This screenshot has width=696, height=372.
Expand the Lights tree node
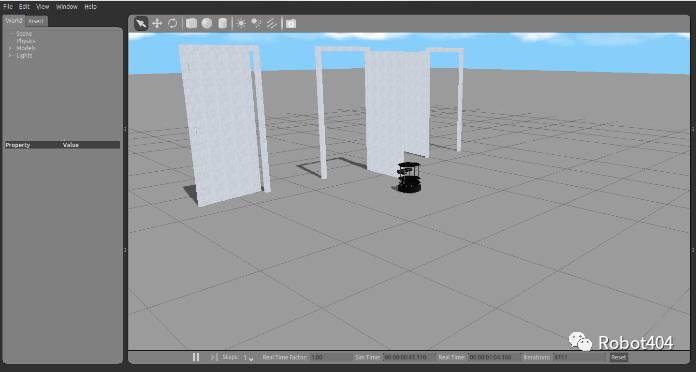[10, 55]
